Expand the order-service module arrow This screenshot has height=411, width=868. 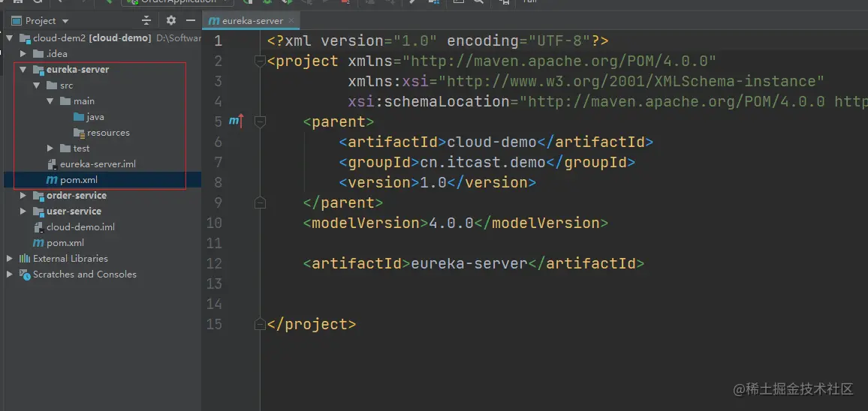tap(23, 195)
